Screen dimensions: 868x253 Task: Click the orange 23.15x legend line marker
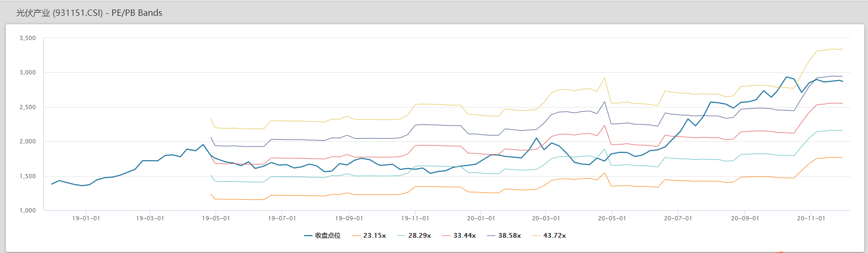356,236
